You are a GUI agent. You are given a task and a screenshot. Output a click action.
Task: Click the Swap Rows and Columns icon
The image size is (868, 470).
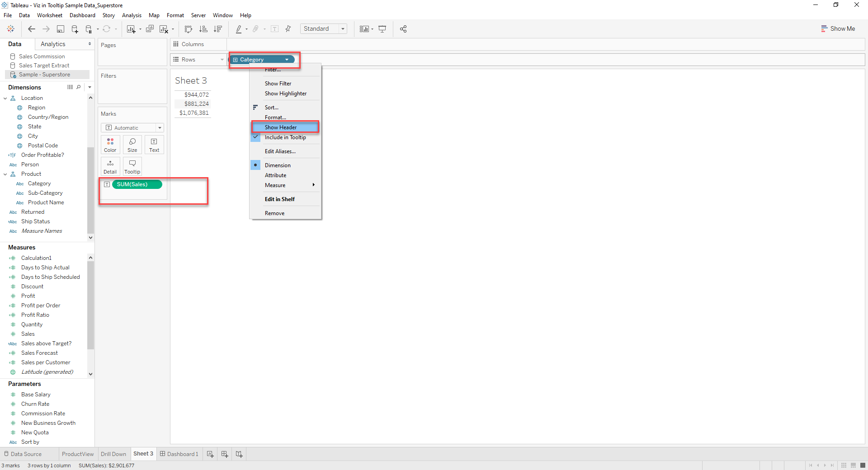click(x=189, y=29)
